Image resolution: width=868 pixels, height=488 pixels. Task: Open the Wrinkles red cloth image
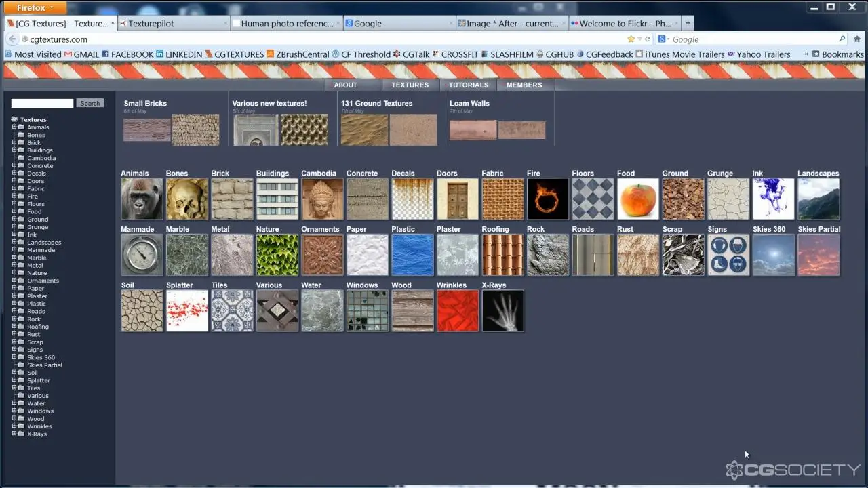coord(458,311)
